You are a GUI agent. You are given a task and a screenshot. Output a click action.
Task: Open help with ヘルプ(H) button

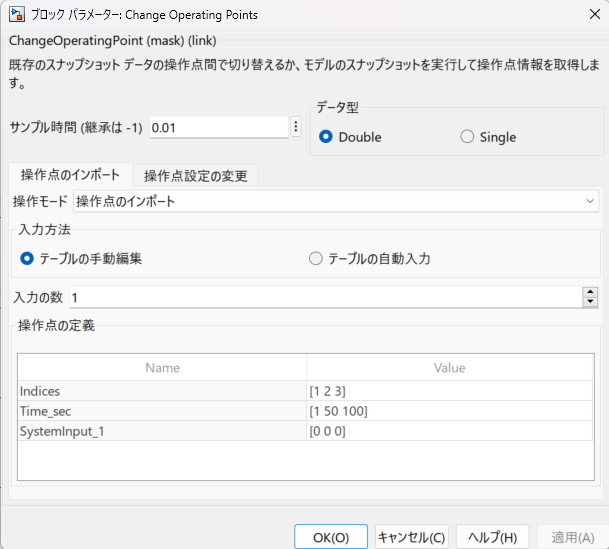point(492,537)
